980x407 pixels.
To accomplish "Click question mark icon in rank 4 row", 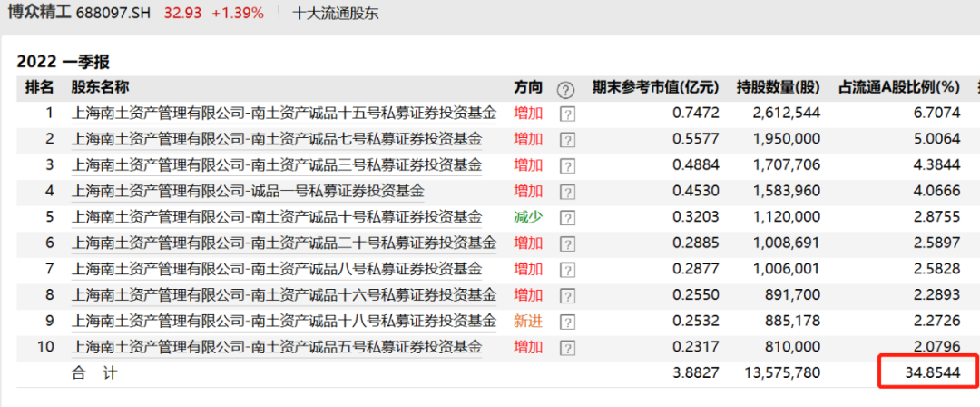I will [x=567, y=192].
